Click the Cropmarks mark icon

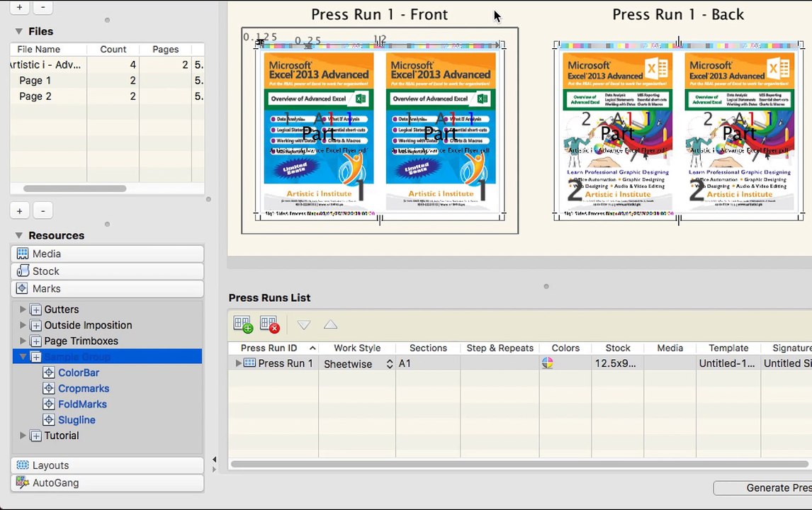pos(49,388)
